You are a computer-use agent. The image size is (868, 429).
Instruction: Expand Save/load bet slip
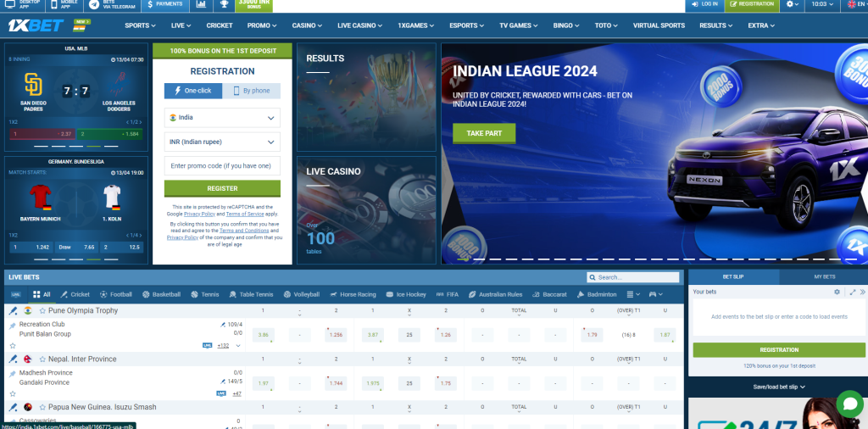click(x=779, y=387)
